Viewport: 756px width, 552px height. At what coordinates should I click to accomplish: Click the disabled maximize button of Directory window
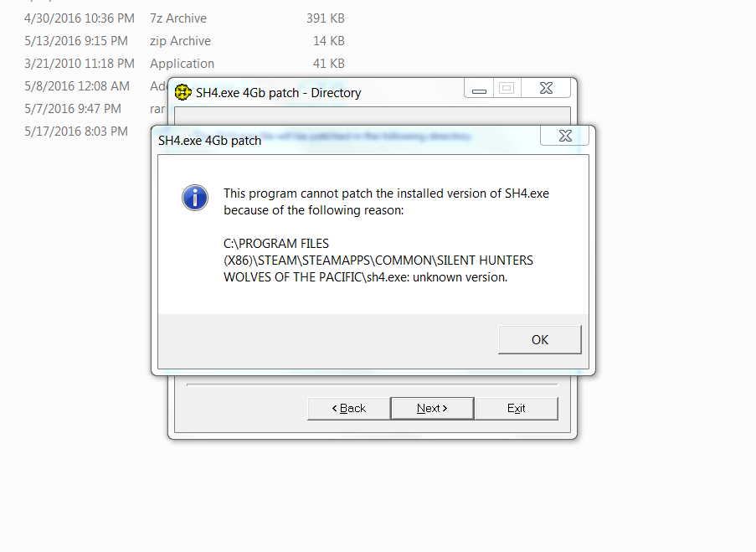[507, 88]
